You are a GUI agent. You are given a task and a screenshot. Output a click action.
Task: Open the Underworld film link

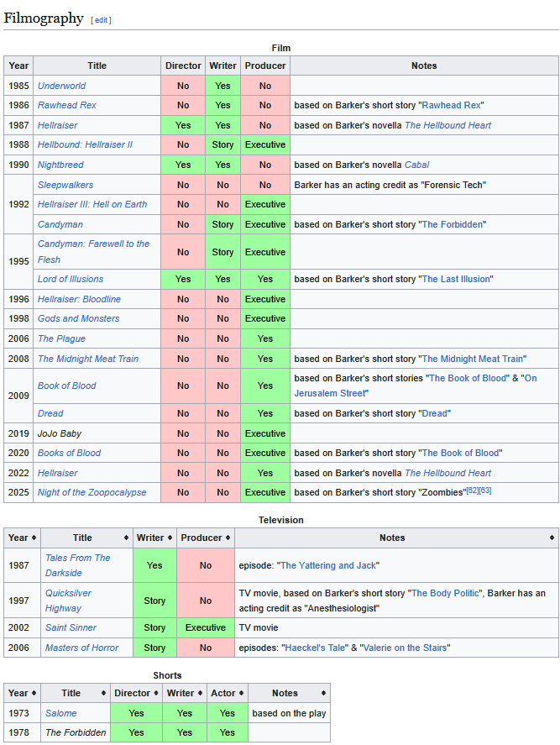pos(62,86)
